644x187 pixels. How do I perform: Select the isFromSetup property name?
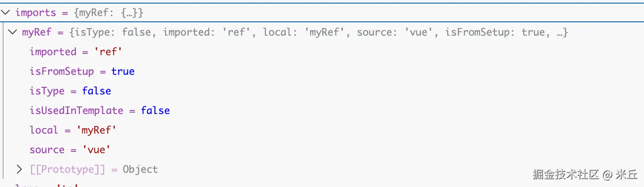[61, 71]
